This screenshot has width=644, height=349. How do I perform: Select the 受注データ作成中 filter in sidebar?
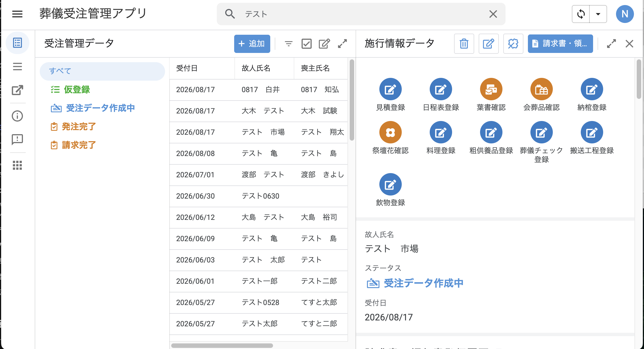93,108
